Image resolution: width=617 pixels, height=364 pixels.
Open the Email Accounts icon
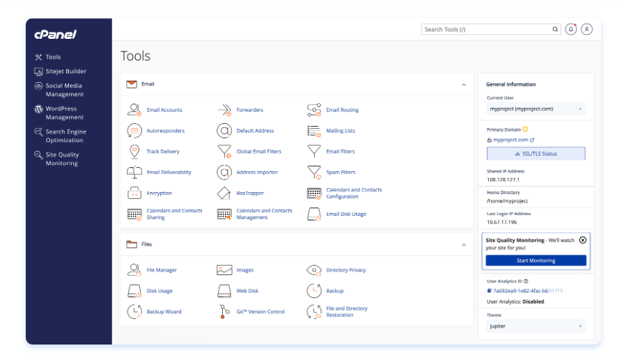tap(134, 110)
